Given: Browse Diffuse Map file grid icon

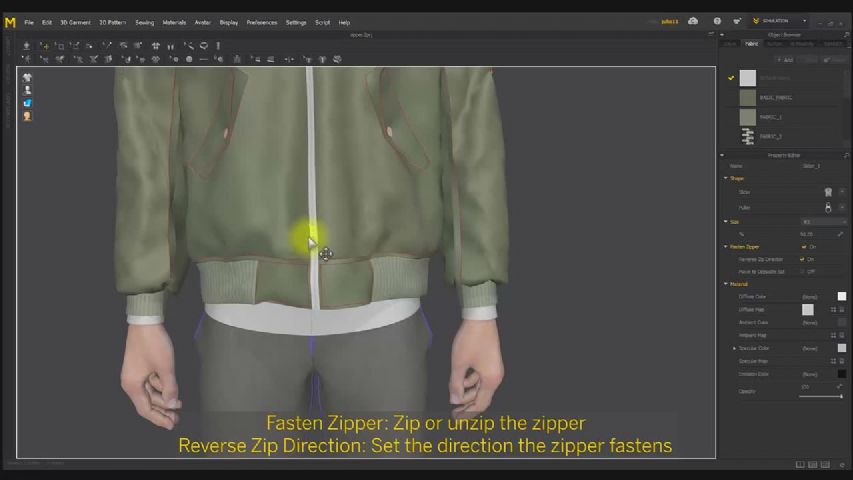Looking at the screenshot, I should click(833, 310).
